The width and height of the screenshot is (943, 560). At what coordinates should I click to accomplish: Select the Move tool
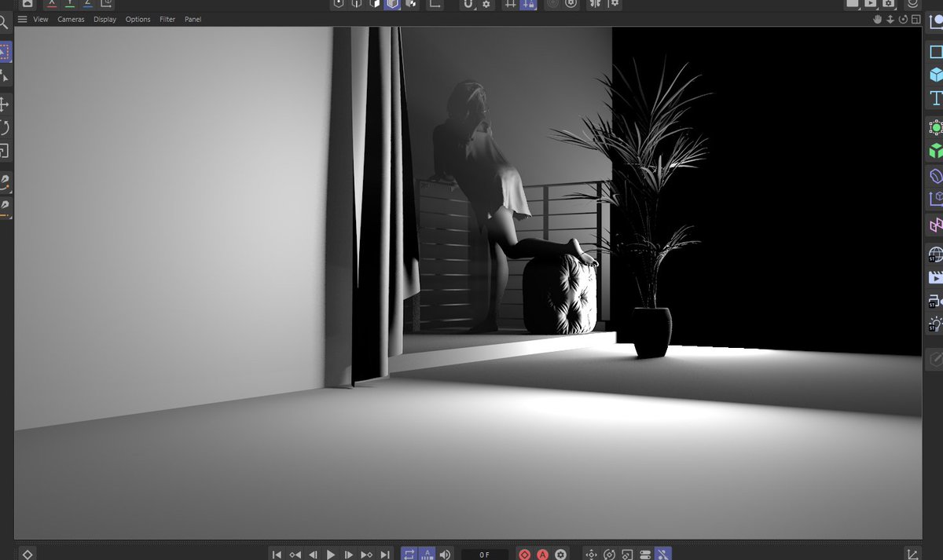coord(5,104)
